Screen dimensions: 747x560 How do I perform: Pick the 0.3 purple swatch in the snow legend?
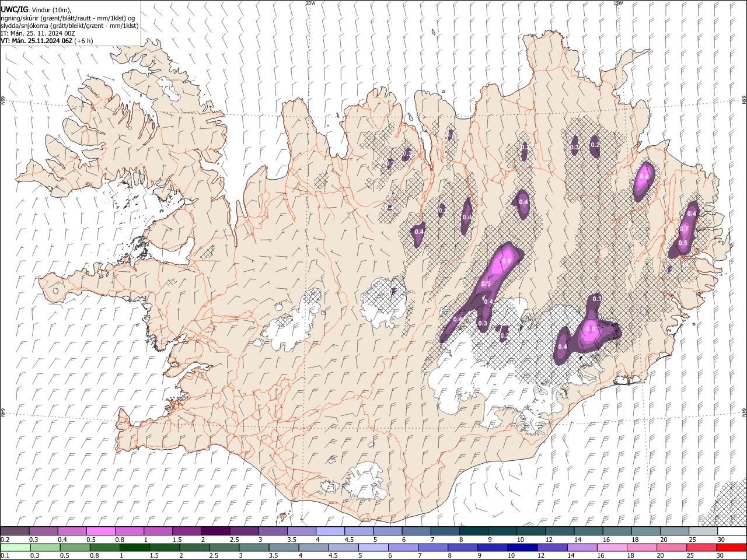click(43, 531)
